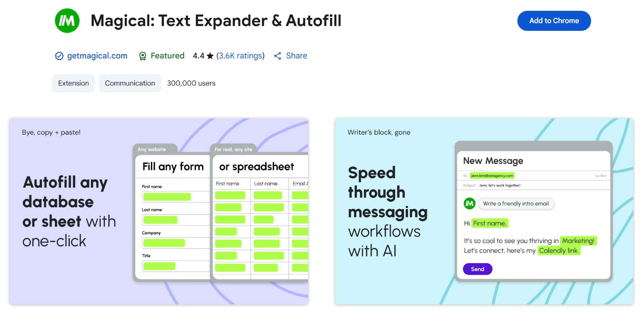Viewport: 644px width, 313px height.
Task: Expand the 'Any website' tab on the form graphic
Action: (152, 149)
